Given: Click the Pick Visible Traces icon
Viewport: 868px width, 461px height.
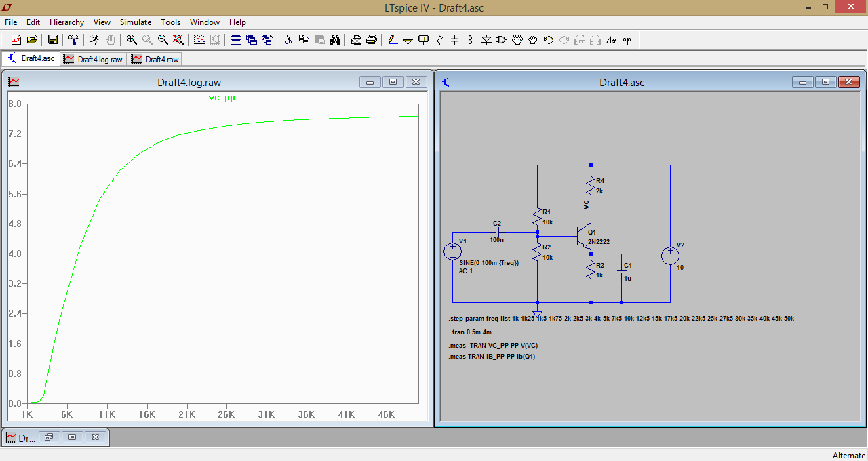Looking at the screenshot, I should pyautogui.click(x=199, y=40).
